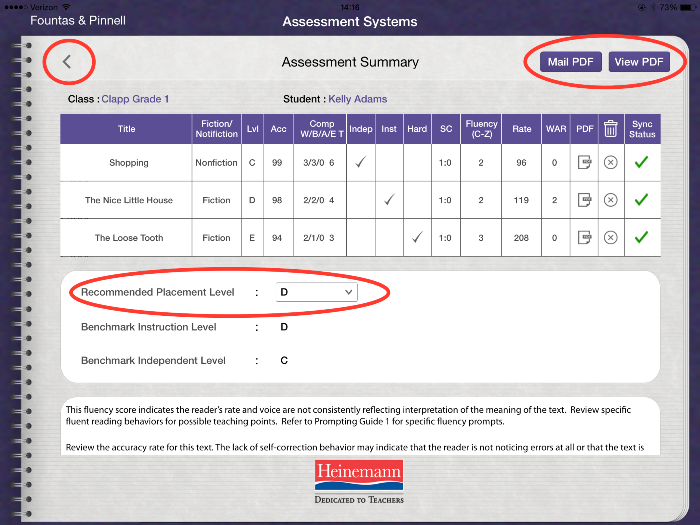
Task: Click Inst checkmark in Nice Little House row
Action: tap(389, 199)
